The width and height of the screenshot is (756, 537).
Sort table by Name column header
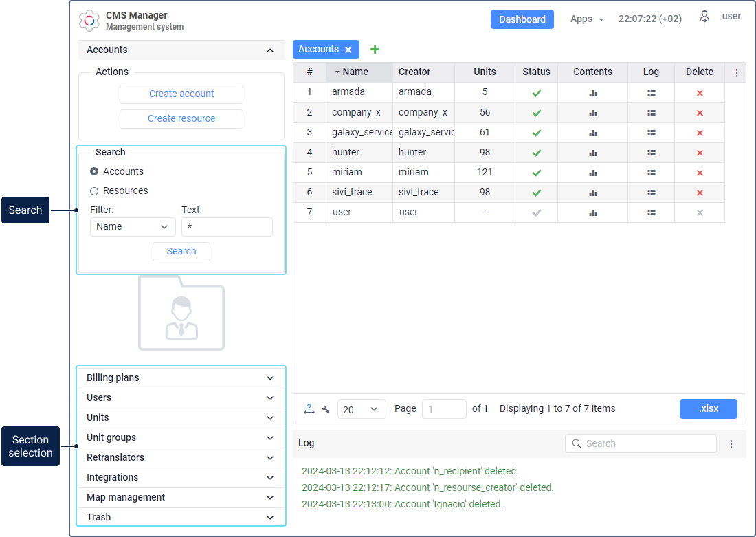(x=355, y=72)
